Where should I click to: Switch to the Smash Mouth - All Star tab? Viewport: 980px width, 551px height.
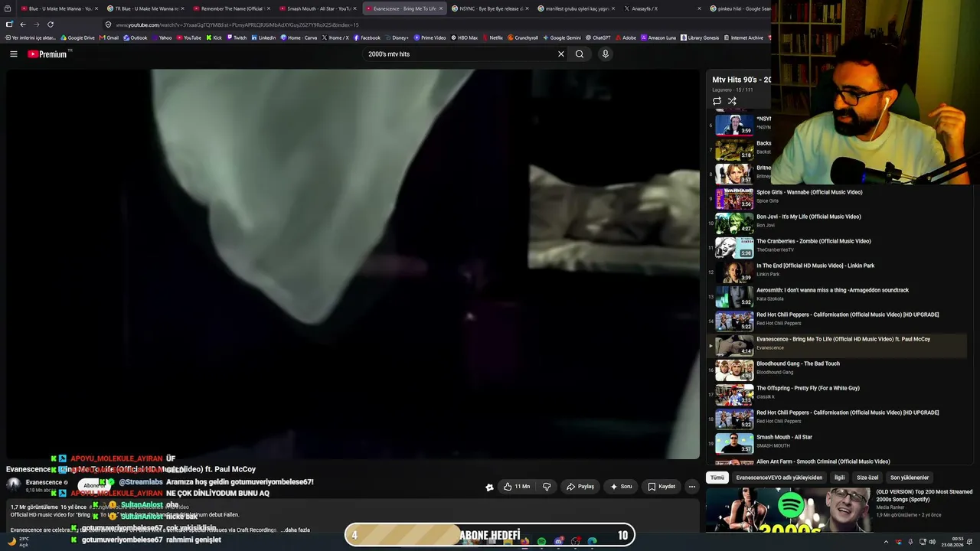tap(318, 8)
